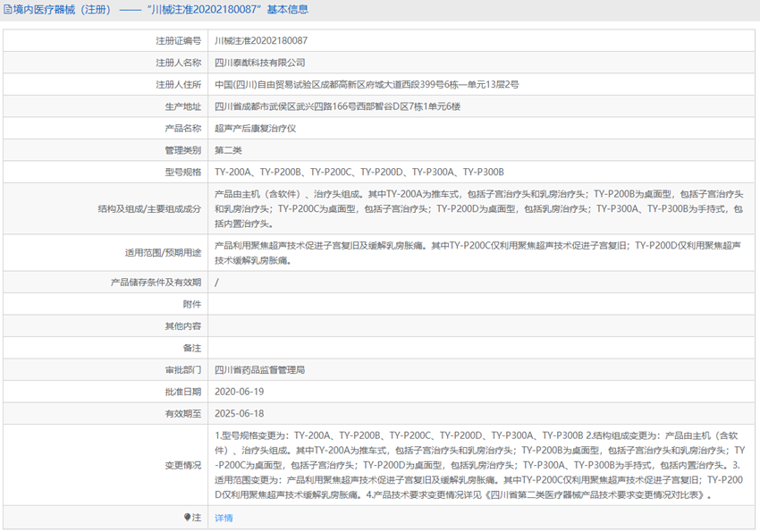Click the 结构及组成/主要组成成分 label
This screenshot has width=760, height=532.
click(149, 209)
